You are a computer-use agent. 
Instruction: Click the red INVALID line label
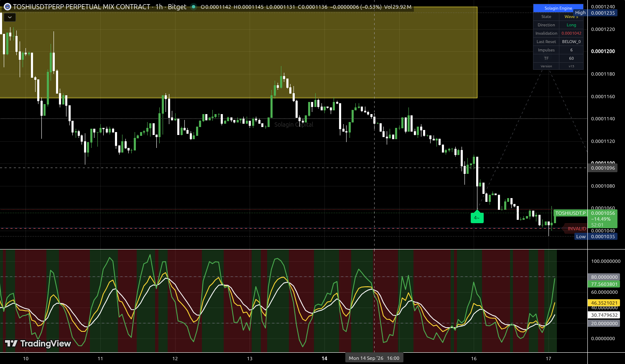[577, 229]
